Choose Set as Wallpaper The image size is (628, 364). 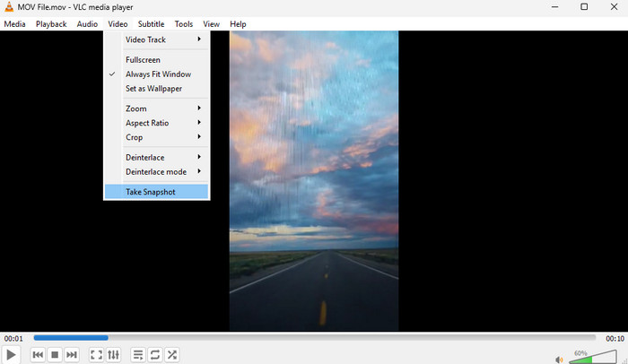coord(153,89)
